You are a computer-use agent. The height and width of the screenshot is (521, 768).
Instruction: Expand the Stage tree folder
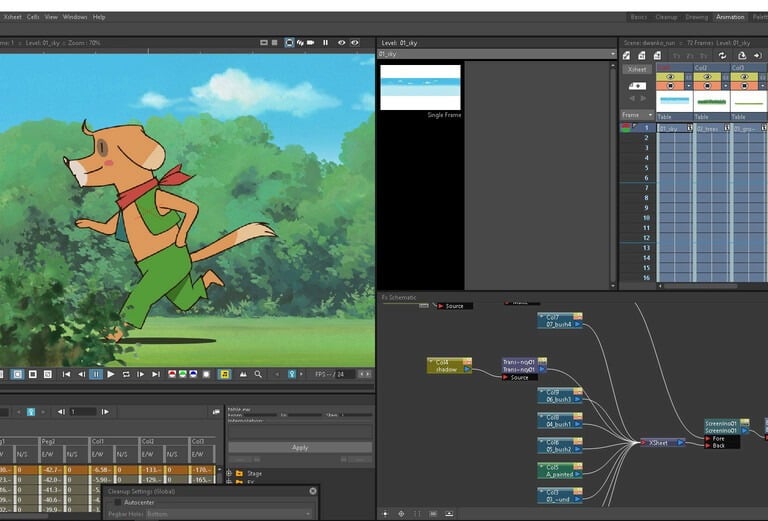[229, 473]
